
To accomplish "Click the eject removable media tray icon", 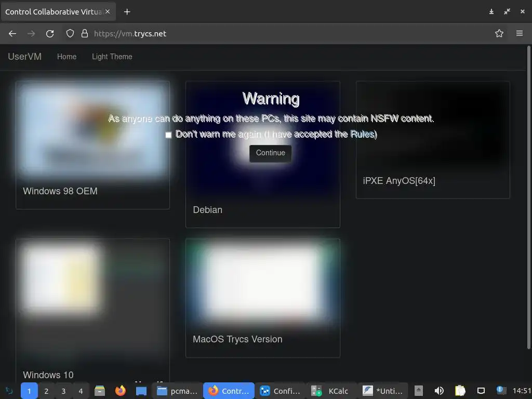I will 419,391.
